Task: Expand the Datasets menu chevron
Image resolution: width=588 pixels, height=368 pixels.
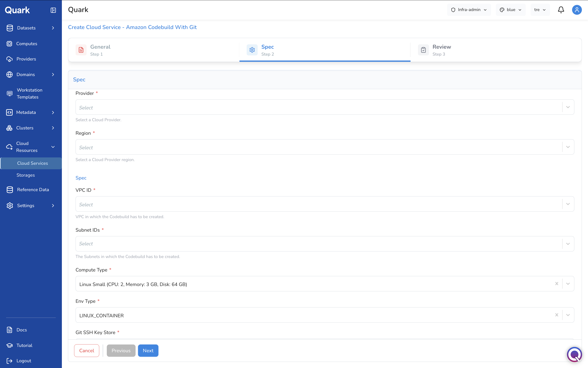Action: 53,28
